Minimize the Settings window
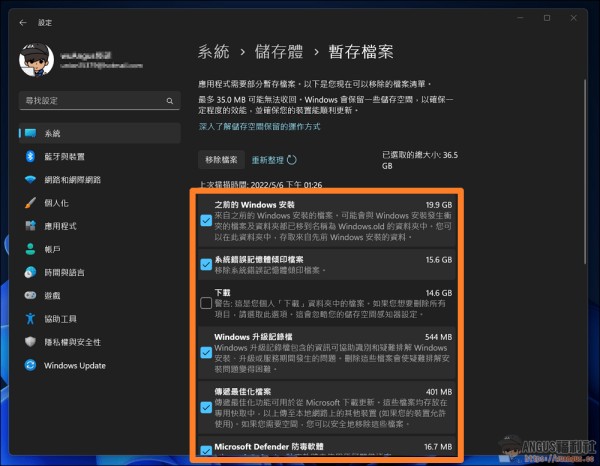The width and height of the screenshot is (600, 466). click(x=520, y=18)
